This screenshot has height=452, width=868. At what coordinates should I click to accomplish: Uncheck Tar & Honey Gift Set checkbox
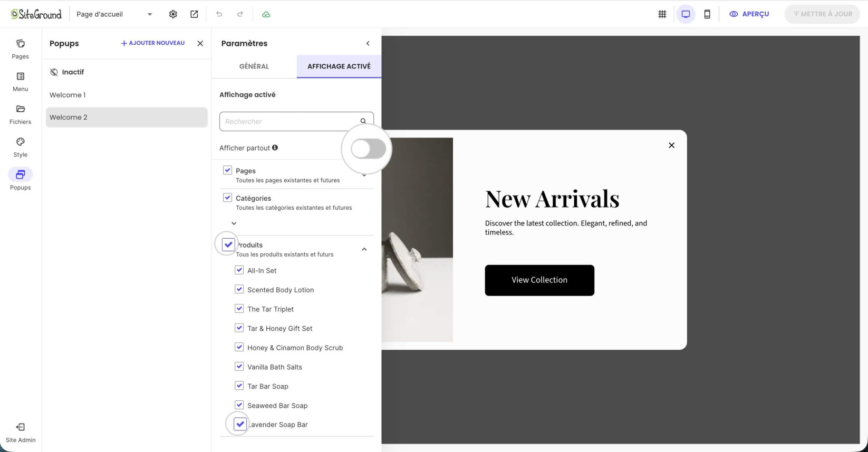click(239, 328)
